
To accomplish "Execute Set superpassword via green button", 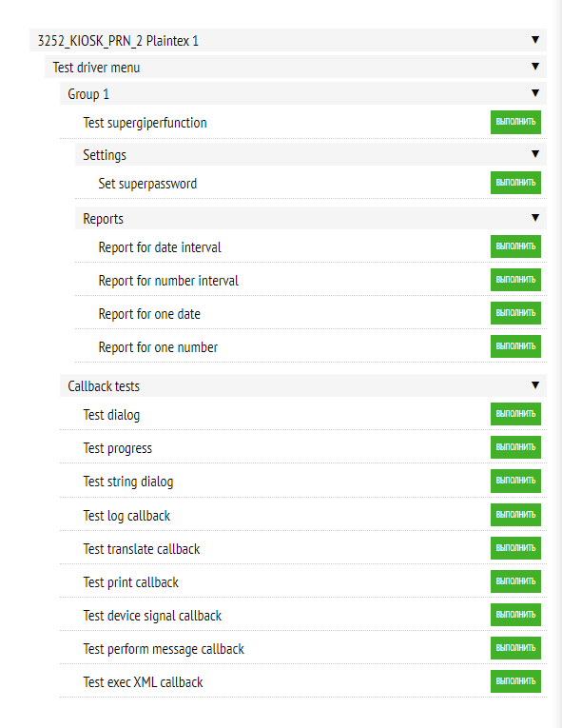I will click(515, 183).
